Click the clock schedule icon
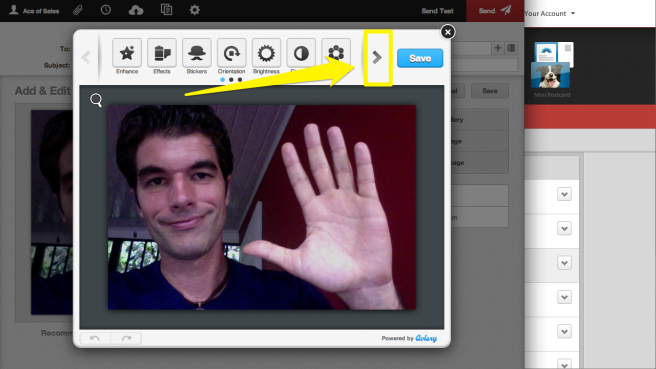Image resolution: width=656 pixels, height=369 pixels. point(106,10)
